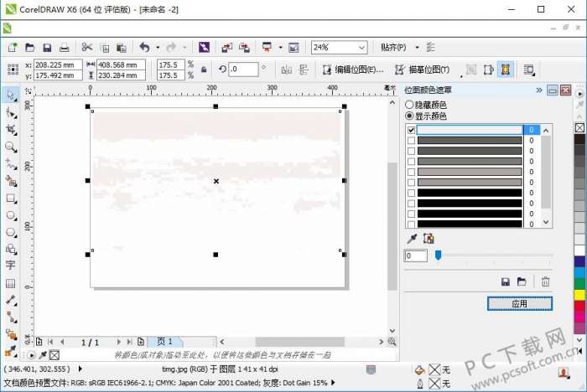Select the Text tool (字)
The height and width of the screenshot is (392, 587).
pyautogui.click(x=10, y=266)
